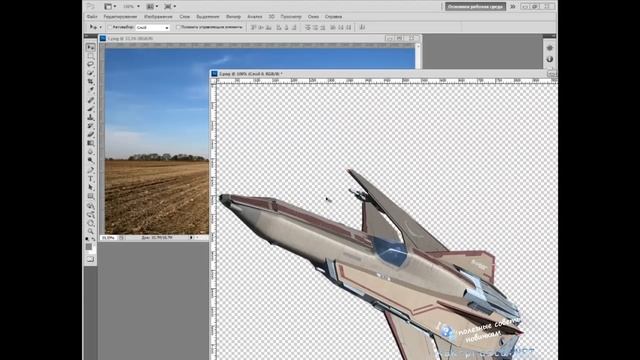Open the Просмотр menu
The height and width of the screenshot is (360, 640).
point(291,17)
